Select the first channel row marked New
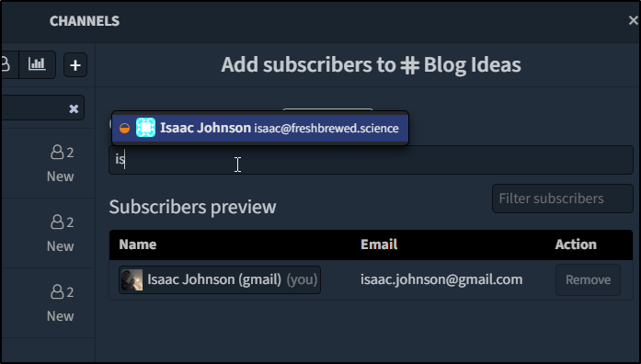The image size is (641, 364). 48,164
